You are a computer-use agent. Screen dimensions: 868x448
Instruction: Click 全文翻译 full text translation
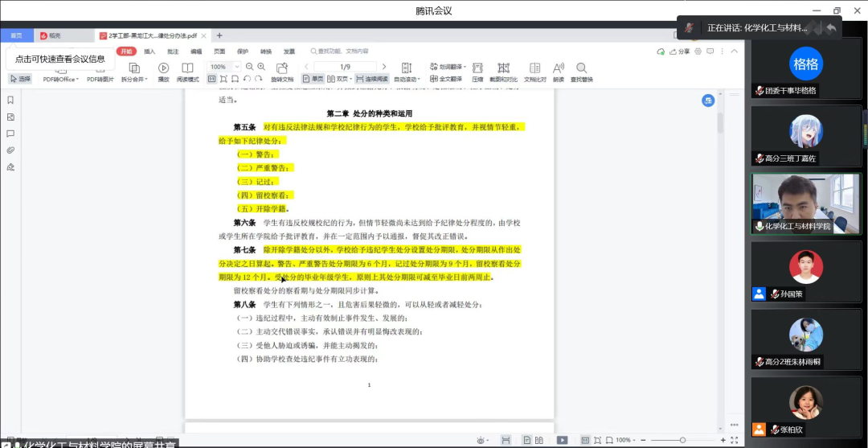pyautogui.click(x=446, y=79)
